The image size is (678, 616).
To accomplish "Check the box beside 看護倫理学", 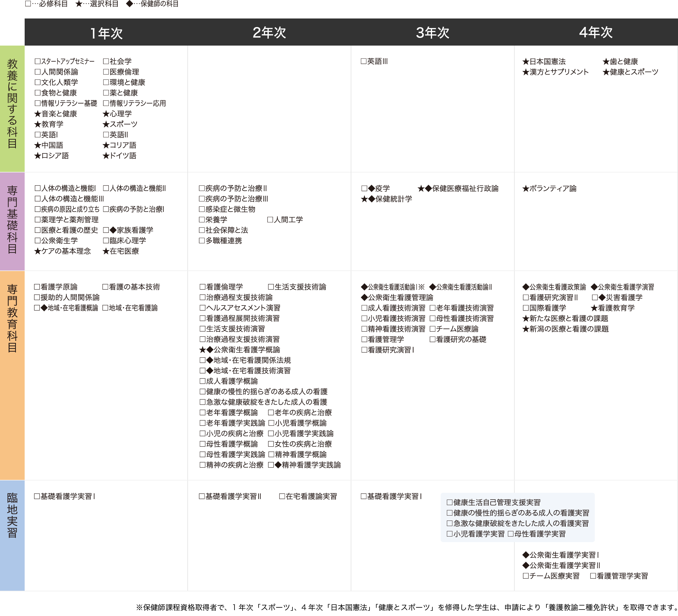I will [202, 287].
